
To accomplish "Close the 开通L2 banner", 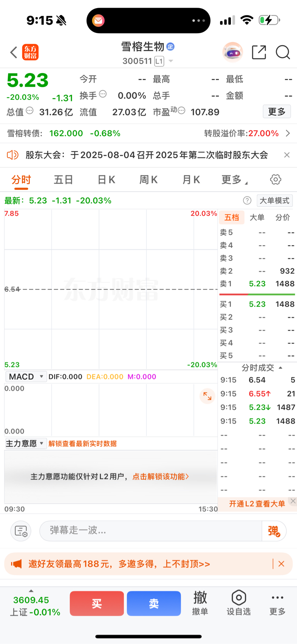I will coord(293,501).
